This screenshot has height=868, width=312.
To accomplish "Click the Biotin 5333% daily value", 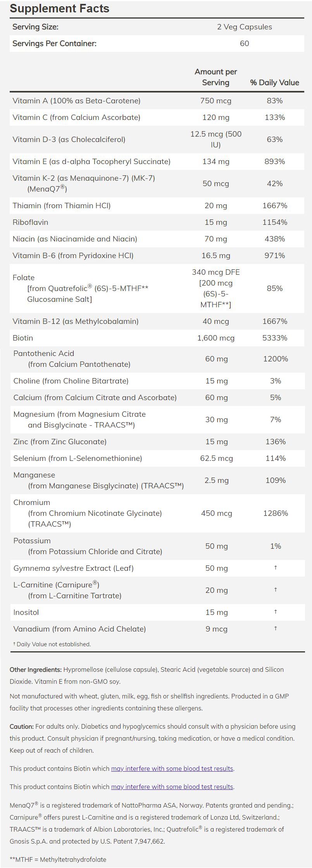I will pyautogui.click(x=274, y=338).
